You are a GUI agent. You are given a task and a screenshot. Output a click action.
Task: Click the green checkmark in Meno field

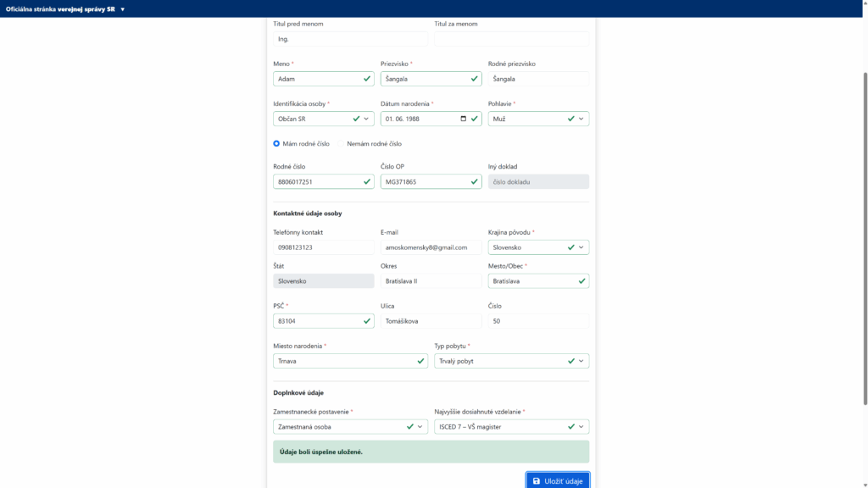pos(367,79)
